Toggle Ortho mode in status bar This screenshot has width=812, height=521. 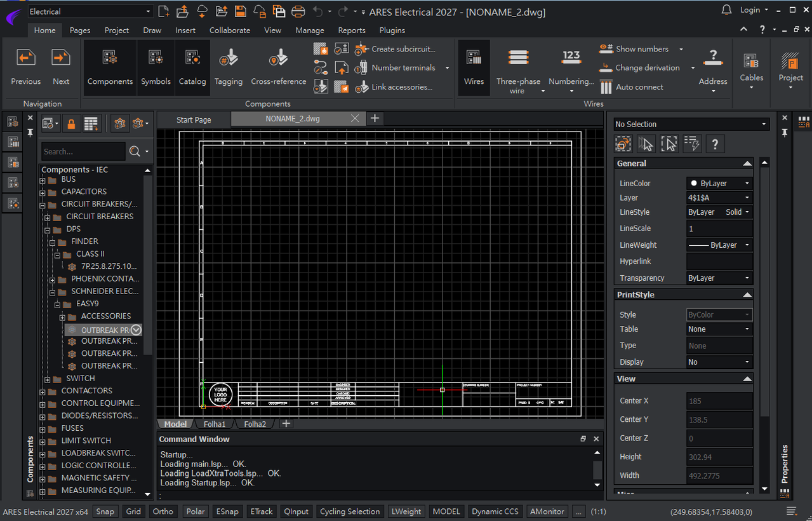(x=163, y=511)
